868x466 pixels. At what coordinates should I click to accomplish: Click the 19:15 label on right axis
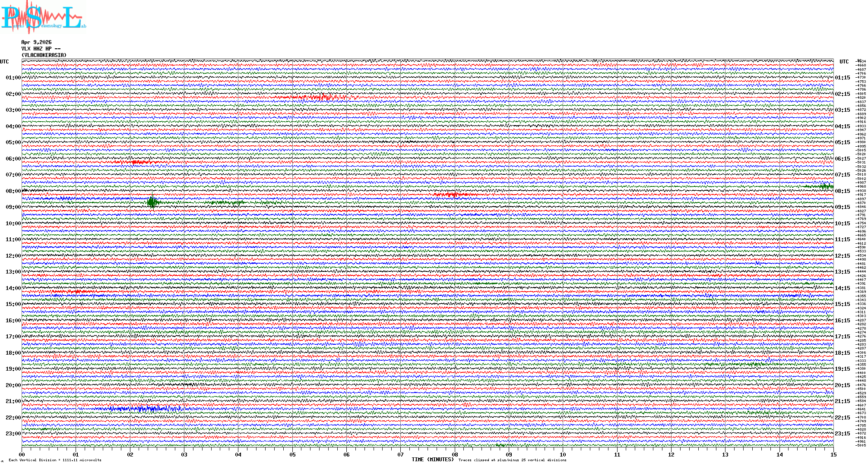click(843, 369)
